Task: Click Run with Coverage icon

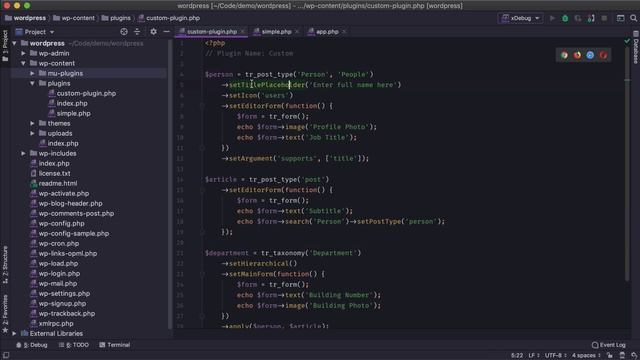Action: (x=578, y=18)
